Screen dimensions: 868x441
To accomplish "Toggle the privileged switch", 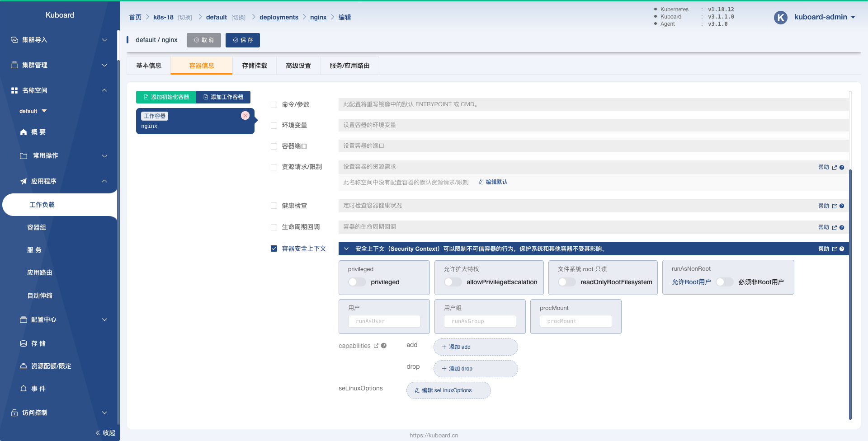I will (357, 282).
